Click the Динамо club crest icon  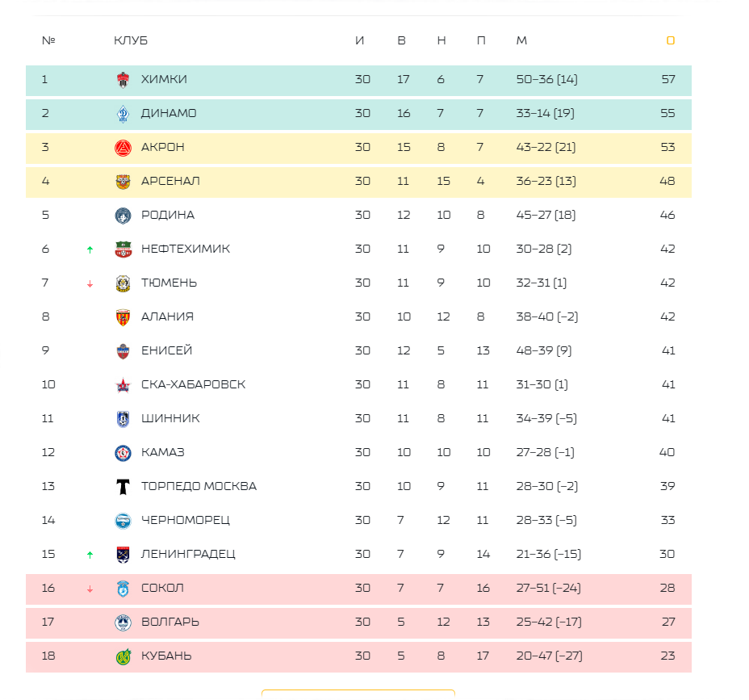pyautogui.click(x=123, y=114)
